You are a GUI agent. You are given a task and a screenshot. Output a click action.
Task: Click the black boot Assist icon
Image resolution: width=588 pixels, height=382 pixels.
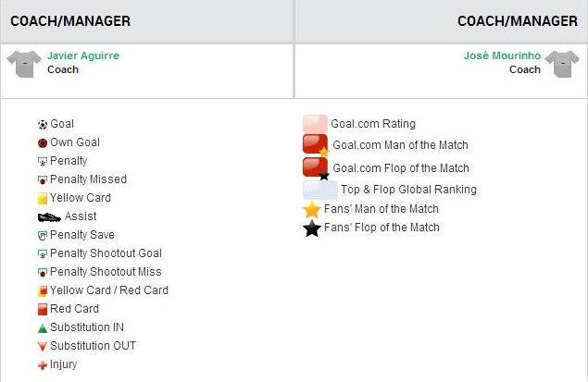[49, 216]
